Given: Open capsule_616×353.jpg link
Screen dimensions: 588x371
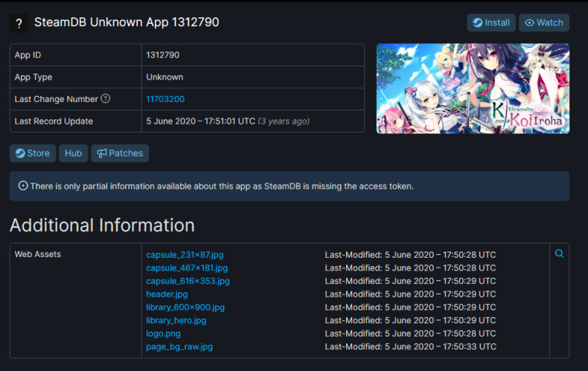Looking at the screenshot, I should (x=188, y=281).
